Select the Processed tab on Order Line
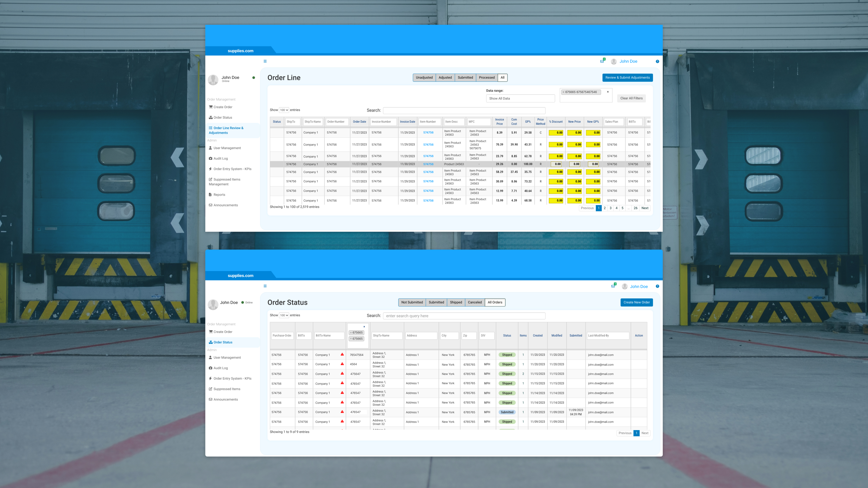This screenshot has height=488, width=868. pos(487,77)
